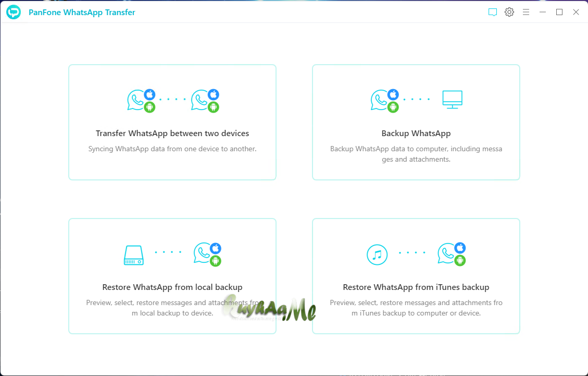588x376 pixels.
Task: Click the PanFone app logo icon
Action: coord(14,12)
